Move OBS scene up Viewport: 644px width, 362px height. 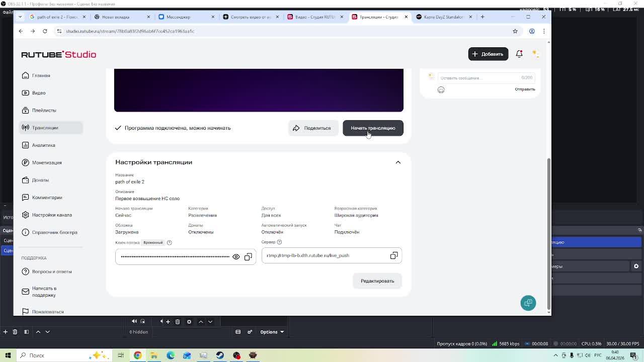pos(38,332)
